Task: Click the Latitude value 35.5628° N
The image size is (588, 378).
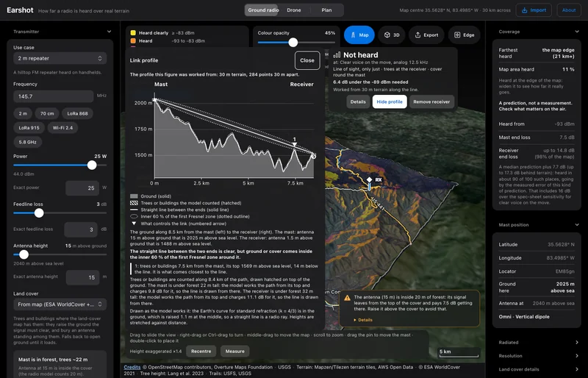Action: point(561,244)
